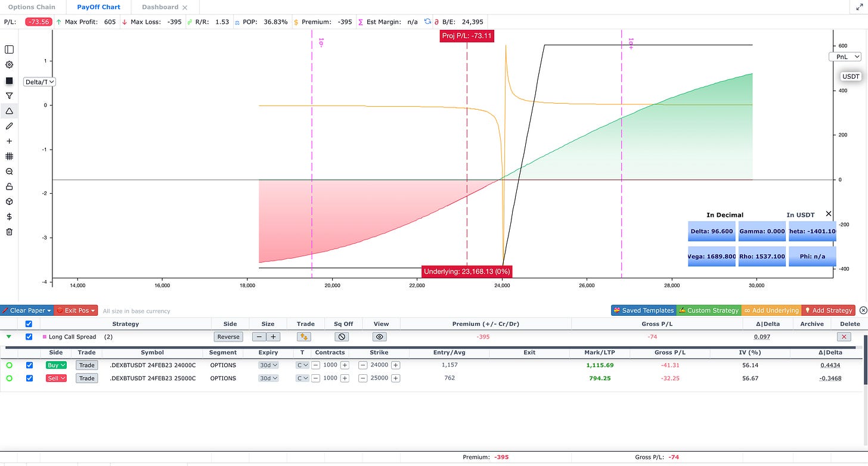Increase contracts for 24000C leg
Viewport: 868px width, 466px height.
[x=345, y=365]
